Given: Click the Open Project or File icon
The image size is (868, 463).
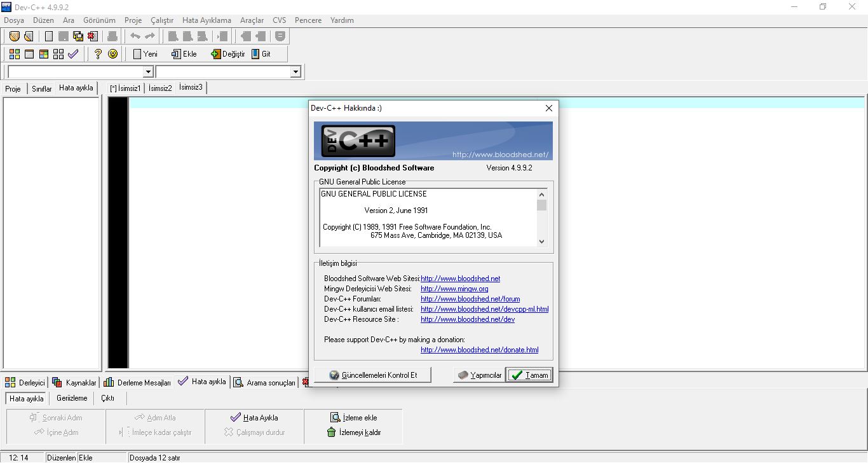Looking at the screenshot, I should (x=28, y=36).
